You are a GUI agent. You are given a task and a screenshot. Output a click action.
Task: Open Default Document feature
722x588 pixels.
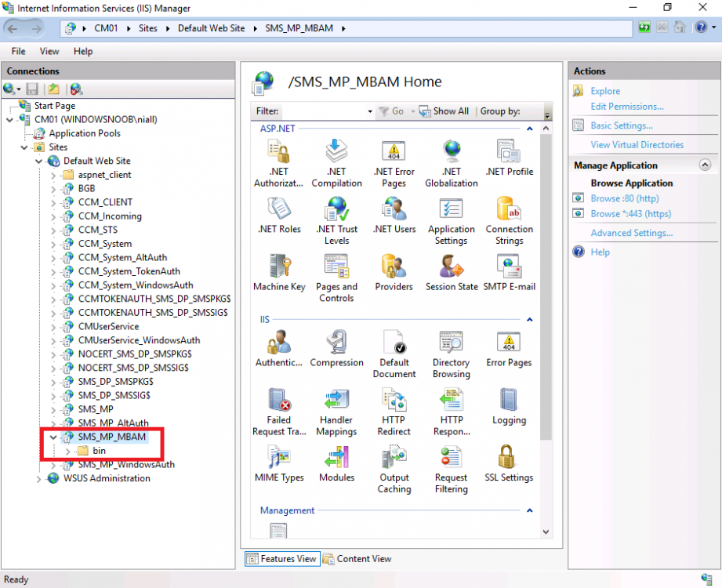(394, 354)
